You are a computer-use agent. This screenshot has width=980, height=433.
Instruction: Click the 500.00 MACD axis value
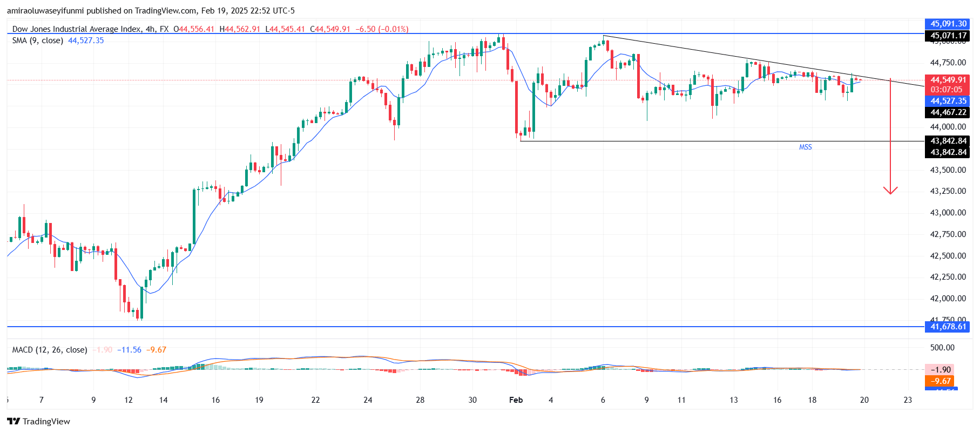pos(942,348)
